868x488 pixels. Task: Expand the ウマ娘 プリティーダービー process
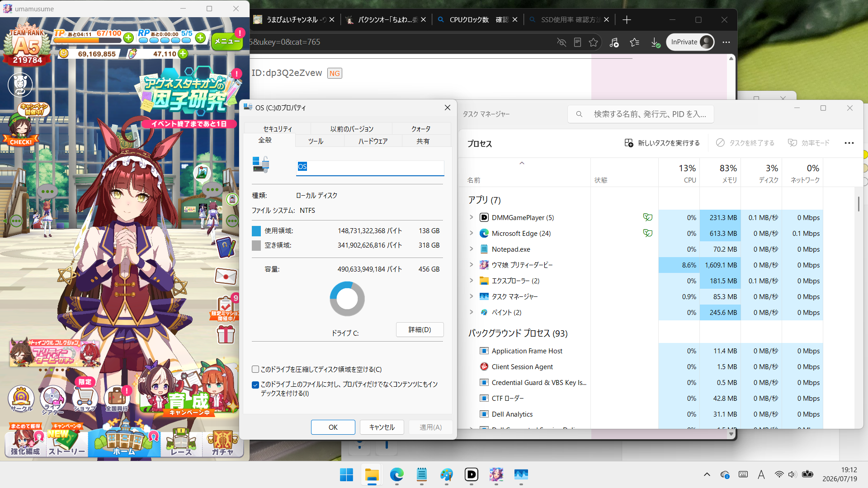(472, 265)
